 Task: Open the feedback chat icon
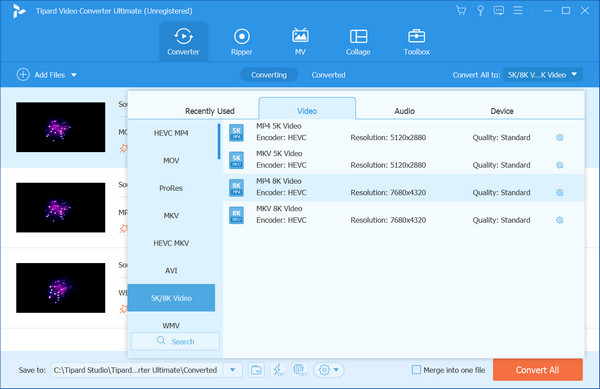(499, 10)
